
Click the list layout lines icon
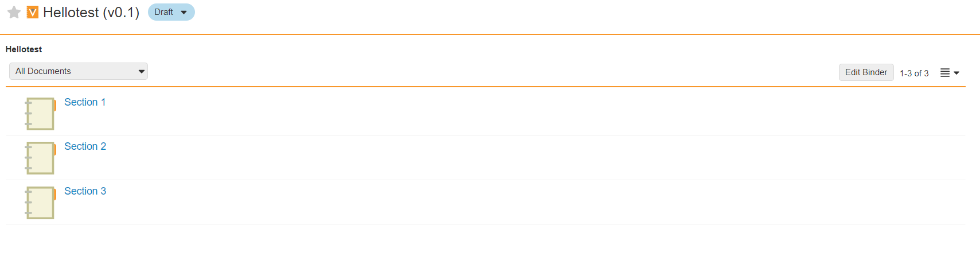click(x=945, y=73)
